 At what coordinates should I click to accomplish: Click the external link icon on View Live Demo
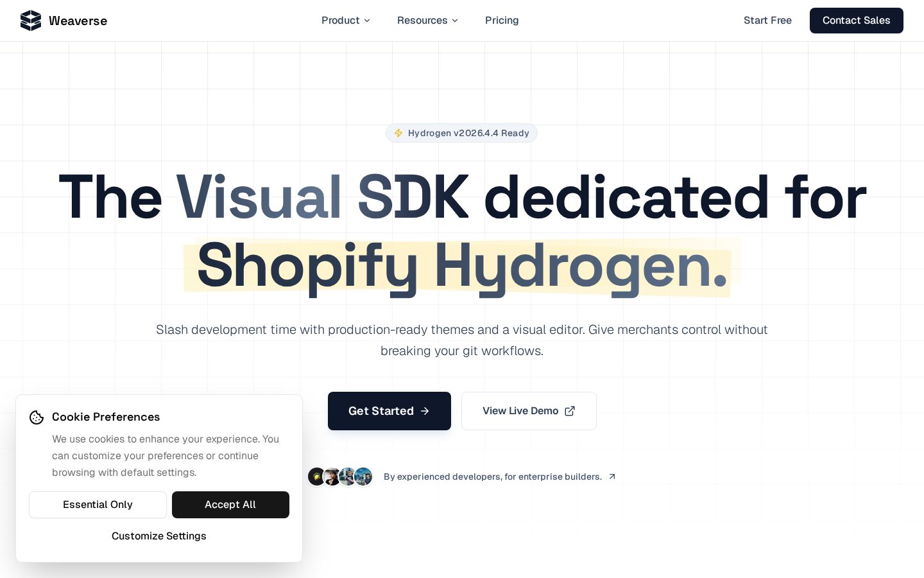tap(570, 411)
